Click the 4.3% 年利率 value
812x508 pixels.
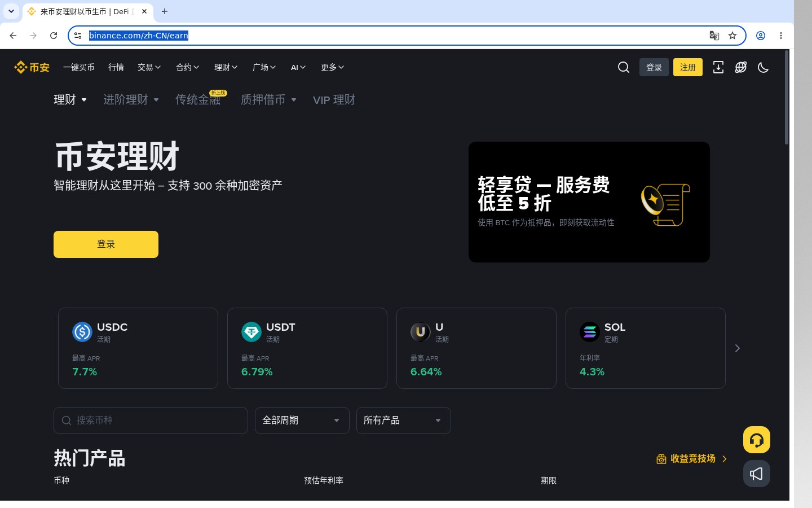pyautogui.click(x=592, y=372)
